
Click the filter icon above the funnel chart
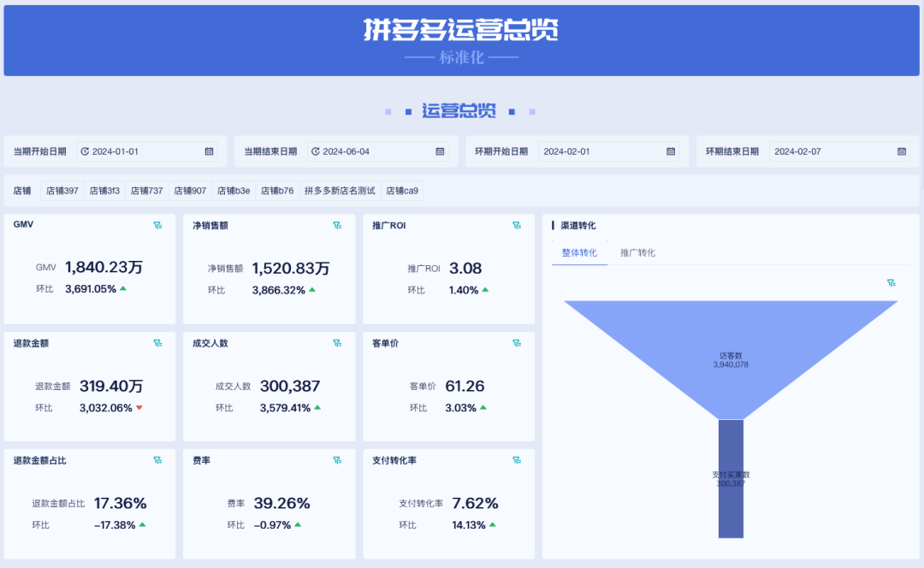891,283
